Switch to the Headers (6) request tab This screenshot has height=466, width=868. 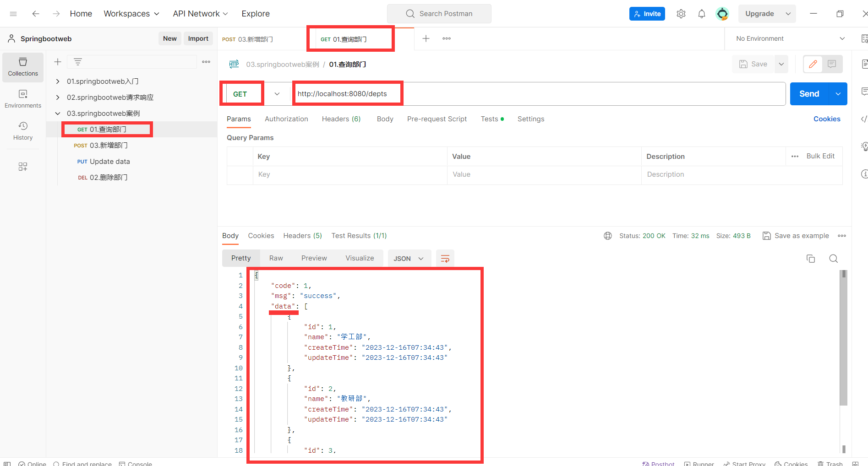[341, 119]
